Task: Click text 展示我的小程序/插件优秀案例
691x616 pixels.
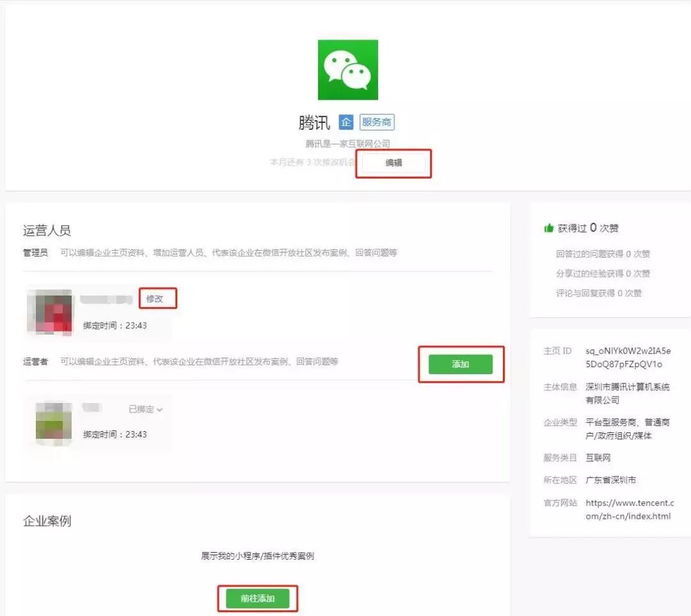Action: (257, 556)
